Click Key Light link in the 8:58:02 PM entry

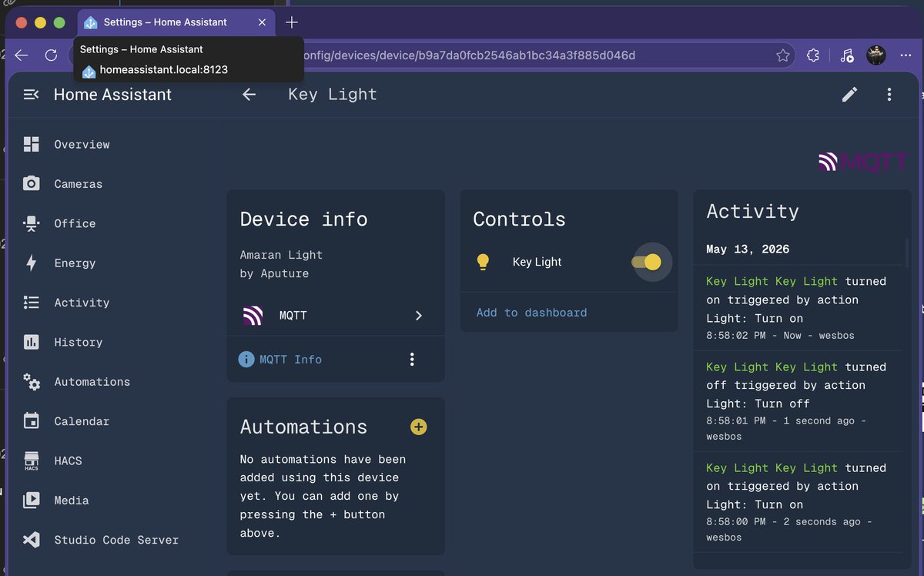[x=772, y=281]
